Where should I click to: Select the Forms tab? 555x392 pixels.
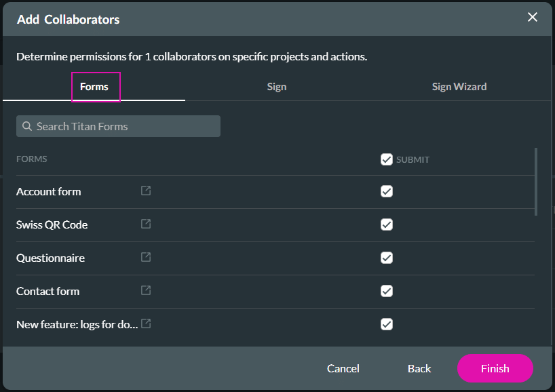(95, 86)
